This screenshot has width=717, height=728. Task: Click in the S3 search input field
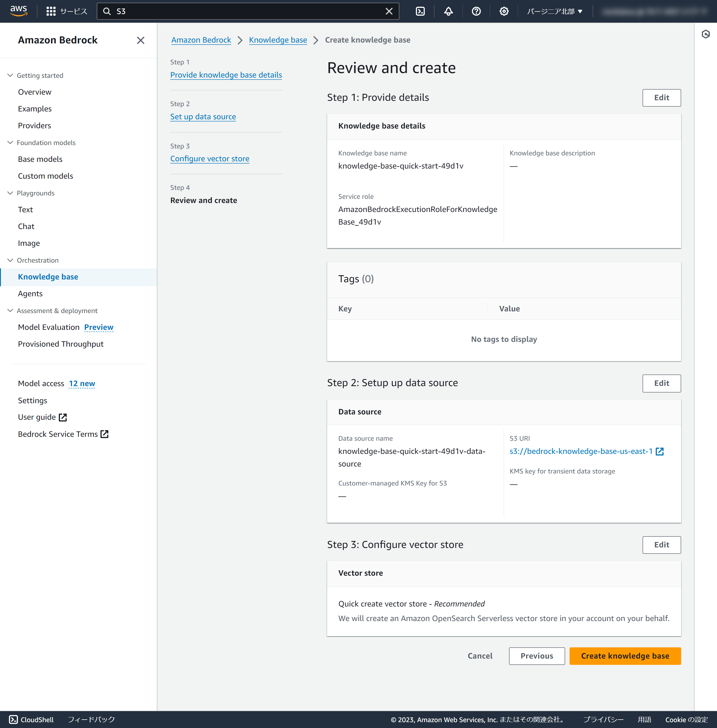[x=245, y=11]
